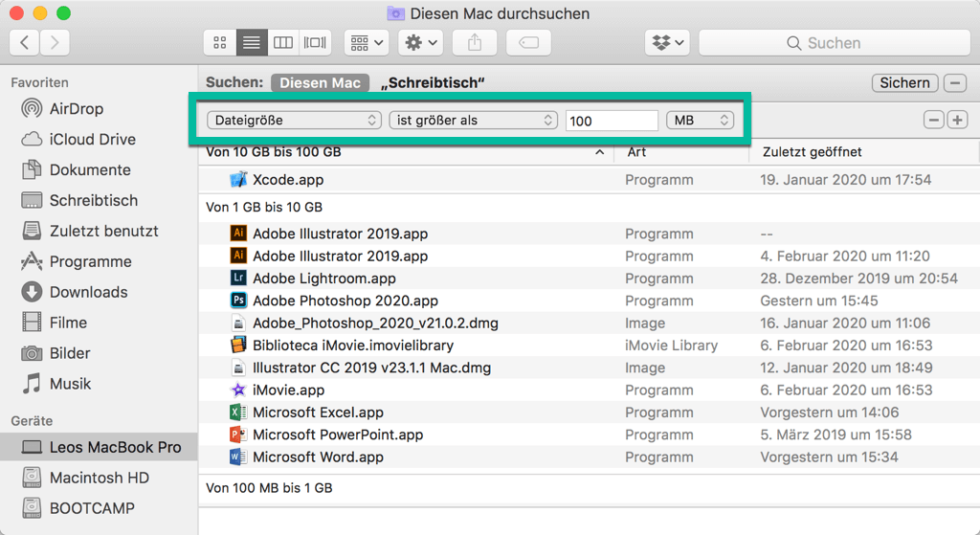The width and height of the screenshot is (980, 535).
Task: Switch to column view
Action: pos(283,42)
